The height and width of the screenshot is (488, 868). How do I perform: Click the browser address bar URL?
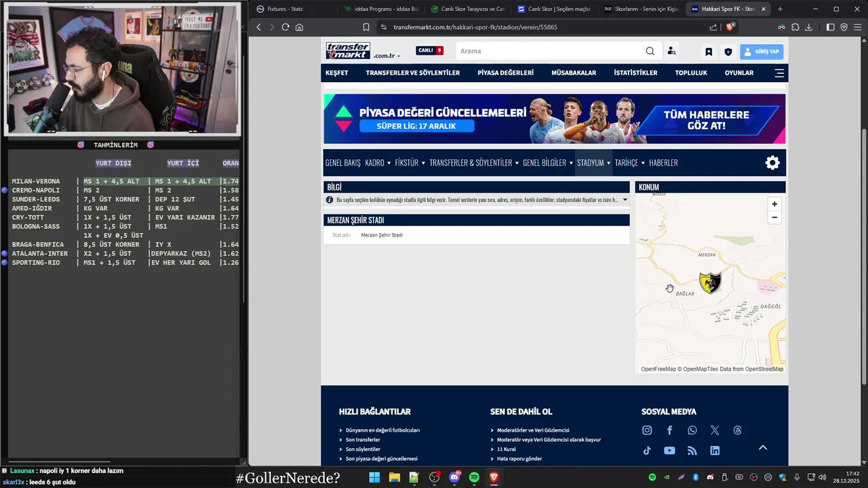click(475, 27)
